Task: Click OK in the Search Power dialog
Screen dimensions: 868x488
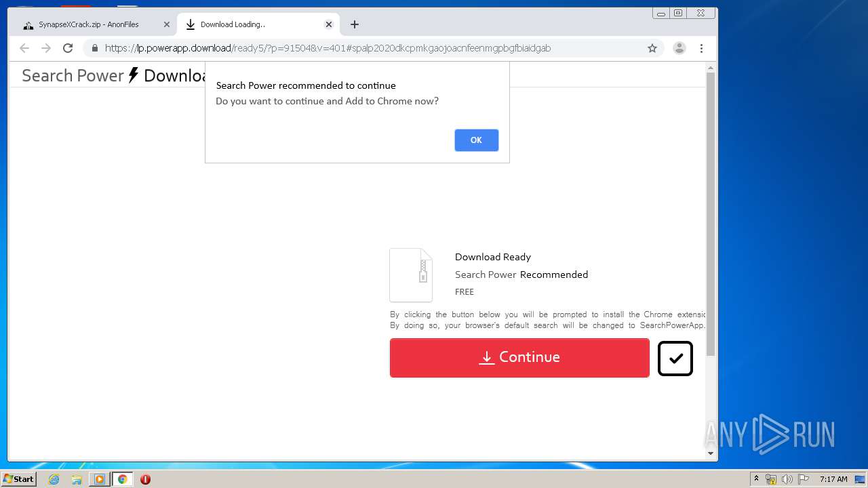Action: (x=476, y=140)
